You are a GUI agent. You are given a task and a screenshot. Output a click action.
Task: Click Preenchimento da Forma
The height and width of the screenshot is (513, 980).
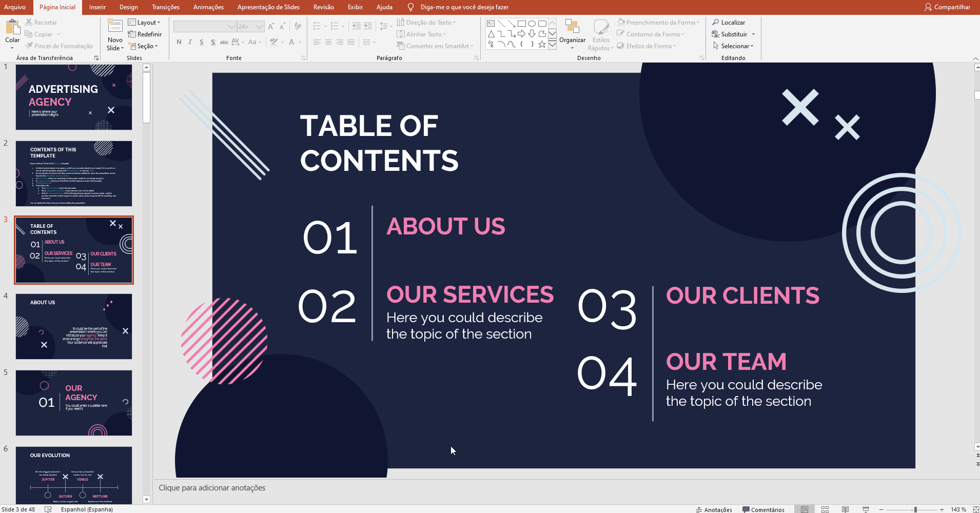coord(658,23)
